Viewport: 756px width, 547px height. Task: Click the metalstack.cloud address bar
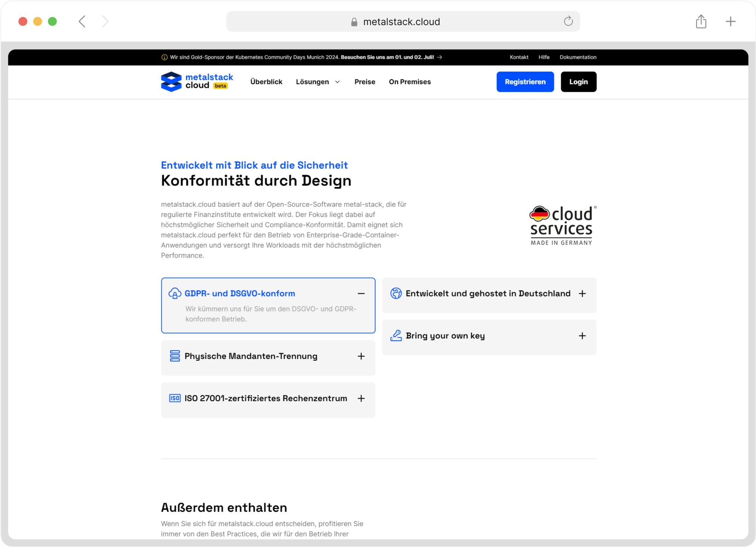point(403,22)
